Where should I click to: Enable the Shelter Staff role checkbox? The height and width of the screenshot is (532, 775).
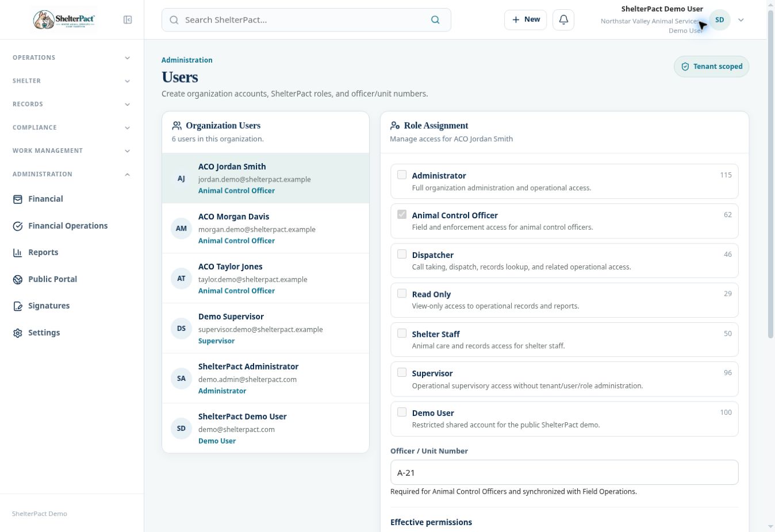pos(402,333)
